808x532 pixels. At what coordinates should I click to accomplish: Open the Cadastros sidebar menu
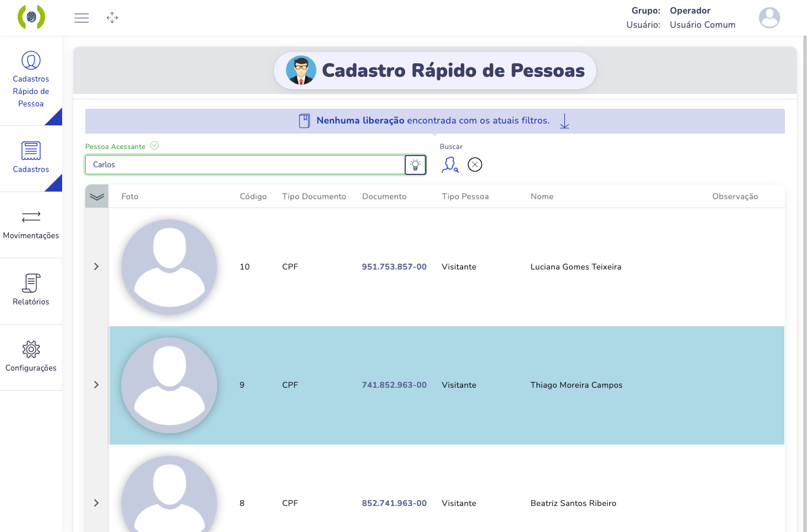(x=31, y=157)
